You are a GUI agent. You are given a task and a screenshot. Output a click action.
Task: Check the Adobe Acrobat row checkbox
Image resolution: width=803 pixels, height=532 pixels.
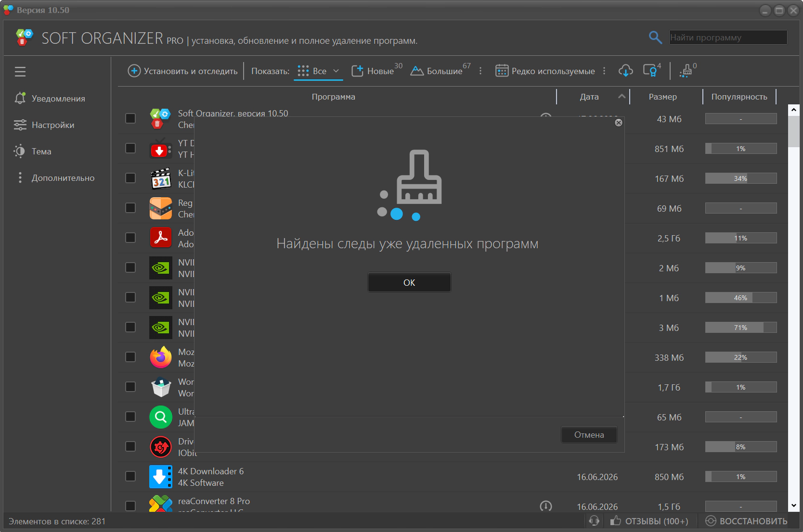coord(130,238)
